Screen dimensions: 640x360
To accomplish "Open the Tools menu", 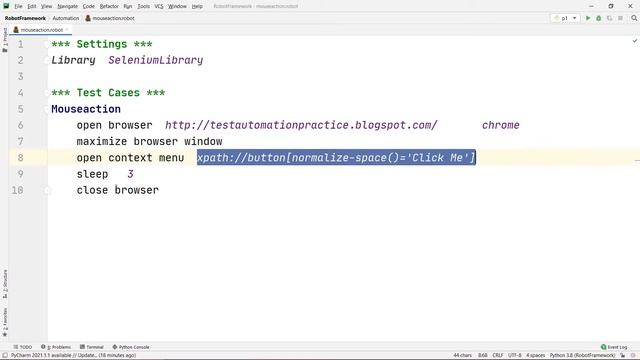I will 143,7.
